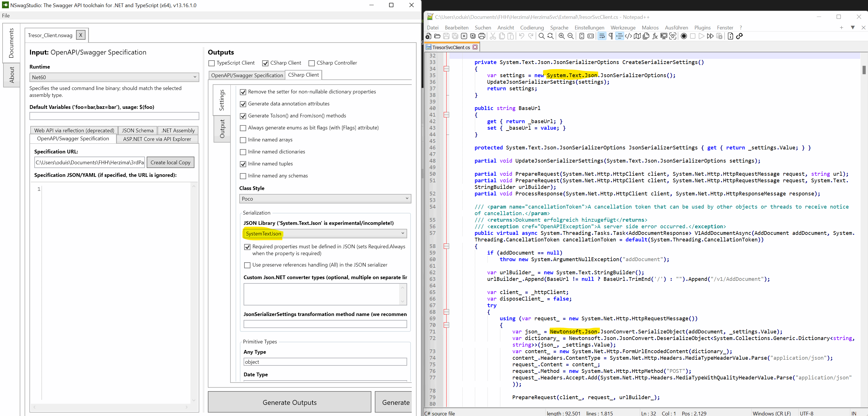Switch to the OpenAPI/Swagger Specification output tab
The height and width of the screenshot is (416, 868).
click(246, 75)
